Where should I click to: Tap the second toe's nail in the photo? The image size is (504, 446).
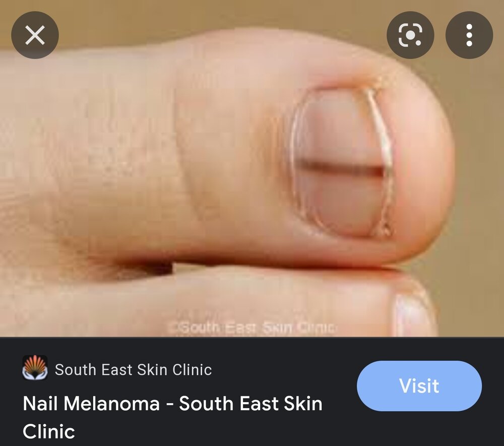411,315
